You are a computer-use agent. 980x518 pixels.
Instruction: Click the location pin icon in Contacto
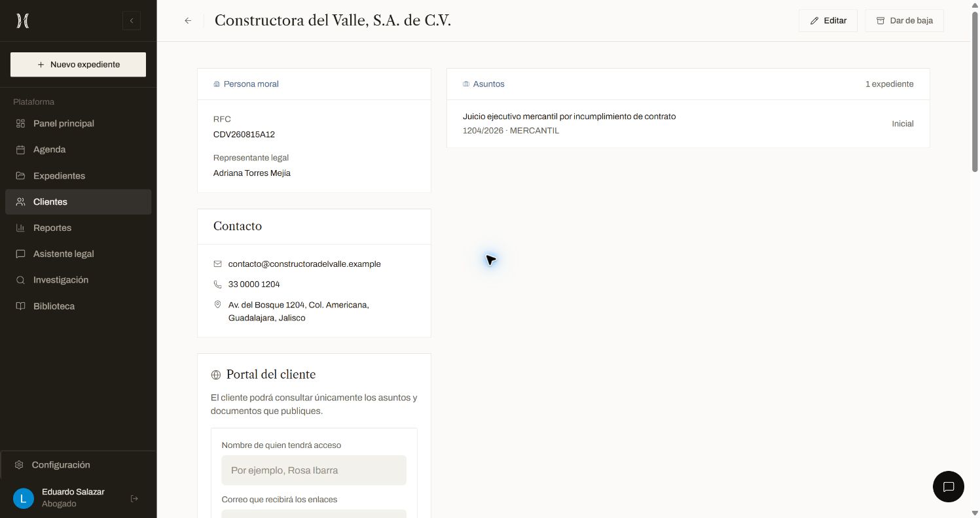pos(217,305)
